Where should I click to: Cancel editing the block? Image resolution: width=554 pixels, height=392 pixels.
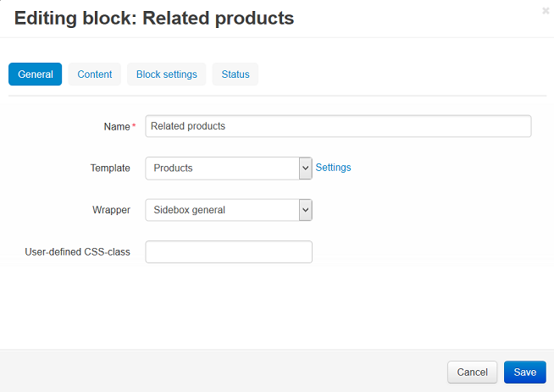point(472,373)
